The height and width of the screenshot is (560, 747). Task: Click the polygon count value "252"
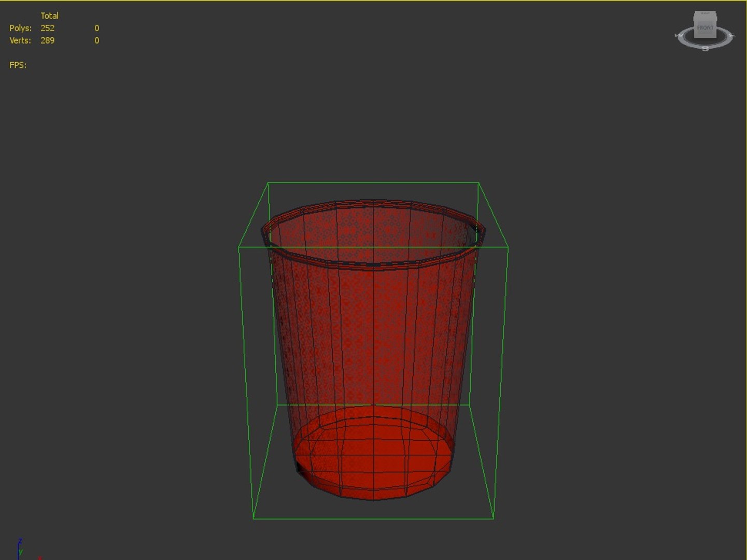click(x=48, y=28)
